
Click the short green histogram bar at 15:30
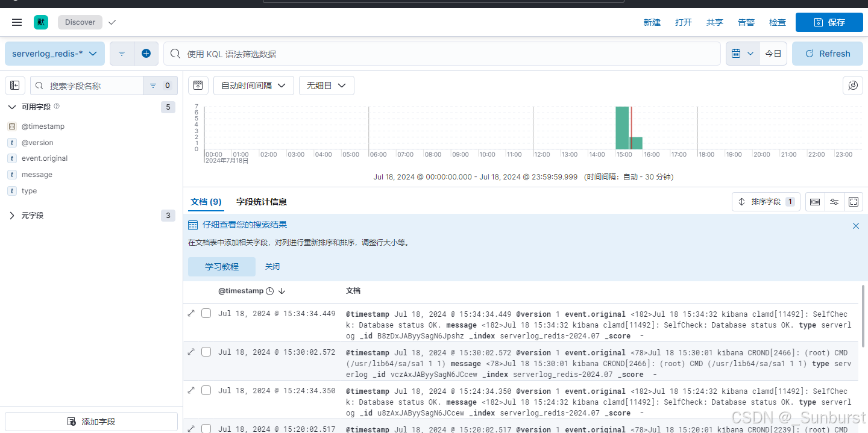point(636,143)
